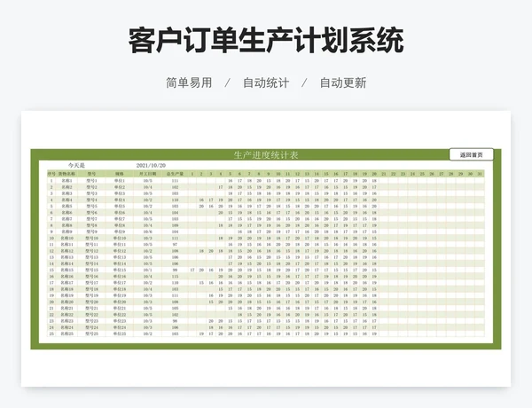This screenshot has width=532, height=408.
Task: Select the day 28 column header
Action: click(451, 174)
